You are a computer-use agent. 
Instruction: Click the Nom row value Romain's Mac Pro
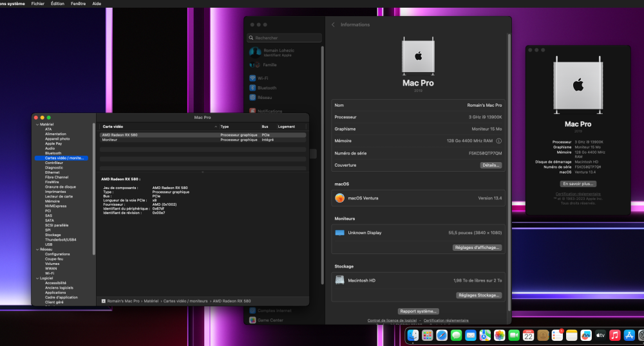pyautogui.click(x=484, y=105)
